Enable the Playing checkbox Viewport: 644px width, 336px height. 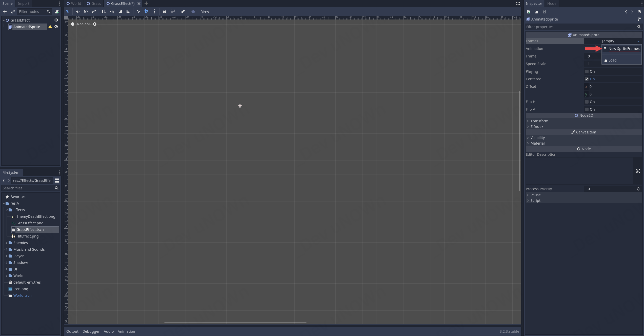[x=587, y=71]
